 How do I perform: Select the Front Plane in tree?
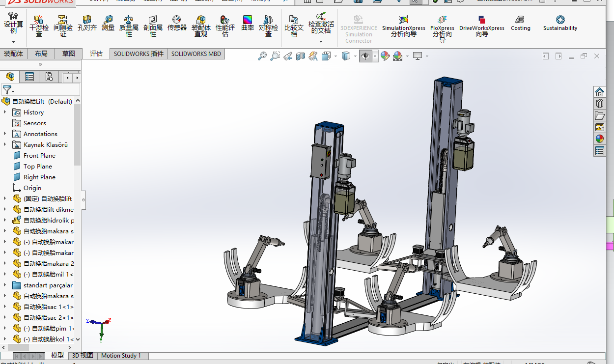(39, 155)
